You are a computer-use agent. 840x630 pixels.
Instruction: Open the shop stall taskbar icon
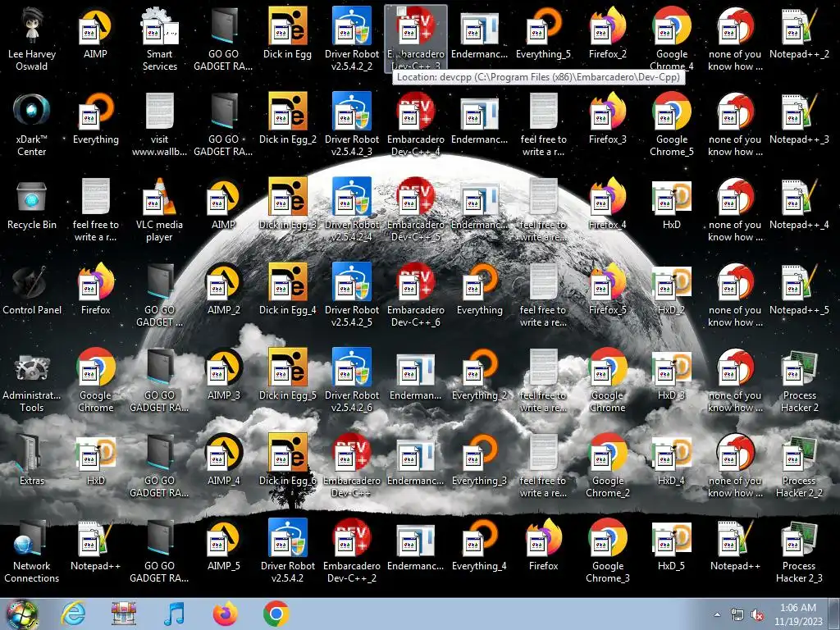tap(123, 614)
